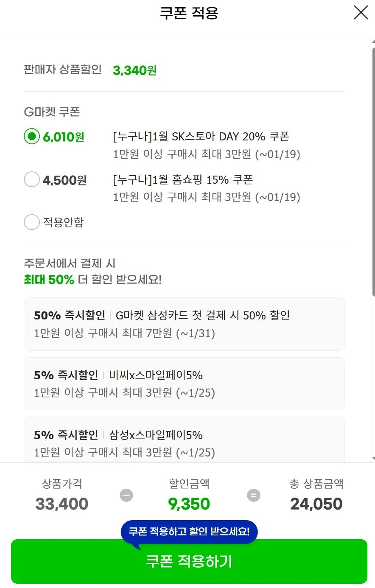Select 적용안함 to apply no coupon

click(32, 222)
